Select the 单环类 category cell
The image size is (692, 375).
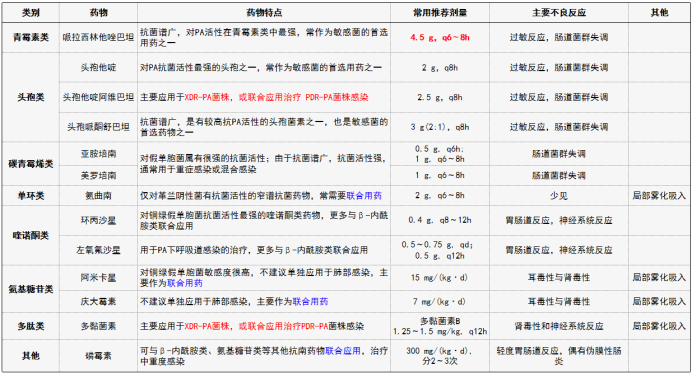31,195
